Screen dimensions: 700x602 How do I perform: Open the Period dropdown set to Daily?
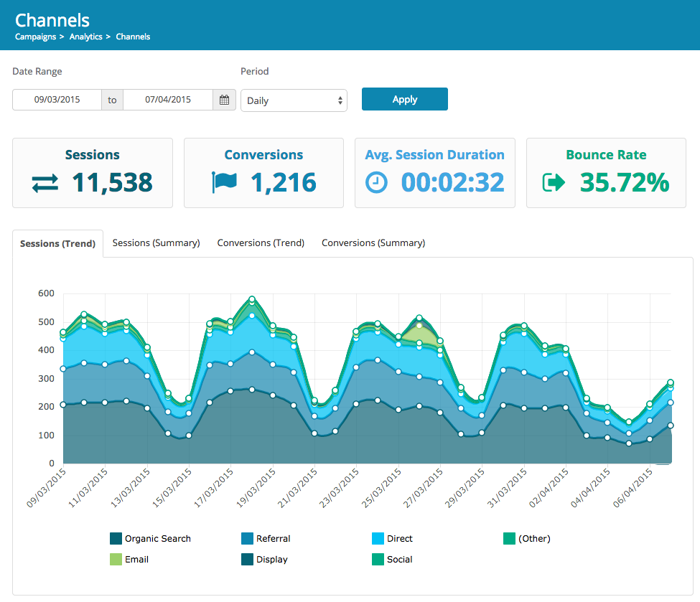(x=294, y=100)
